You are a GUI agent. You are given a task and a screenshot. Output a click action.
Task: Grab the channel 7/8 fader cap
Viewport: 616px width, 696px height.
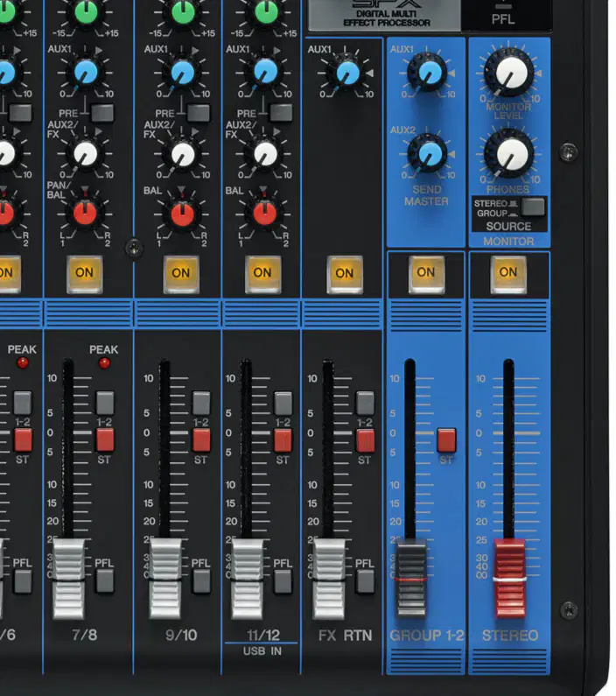pyautogui.click(x=69, y=579)
